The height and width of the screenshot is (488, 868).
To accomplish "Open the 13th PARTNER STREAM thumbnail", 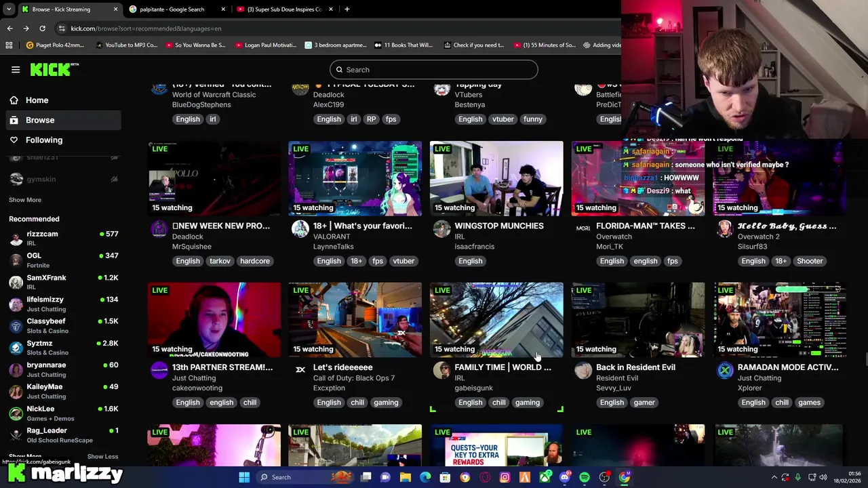I will click(x=214, y=320).
